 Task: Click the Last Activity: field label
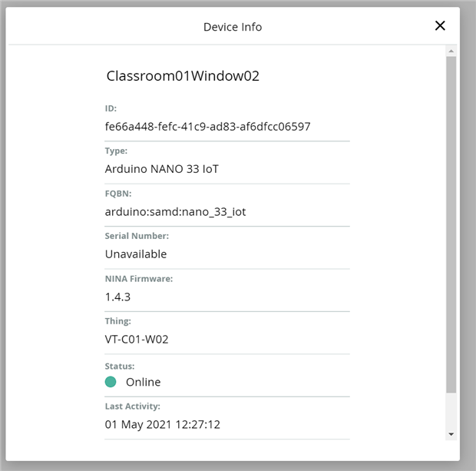pos(132,406)
